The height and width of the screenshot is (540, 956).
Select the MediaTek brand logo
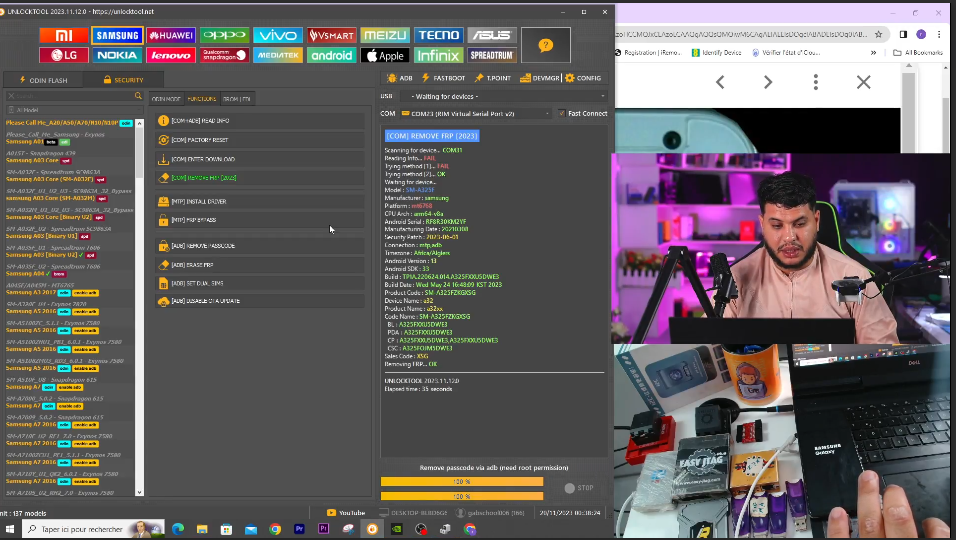point(278,55)
